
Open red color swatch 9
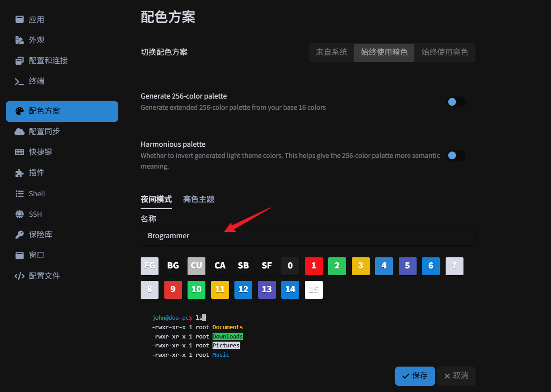tap(173, 289)
